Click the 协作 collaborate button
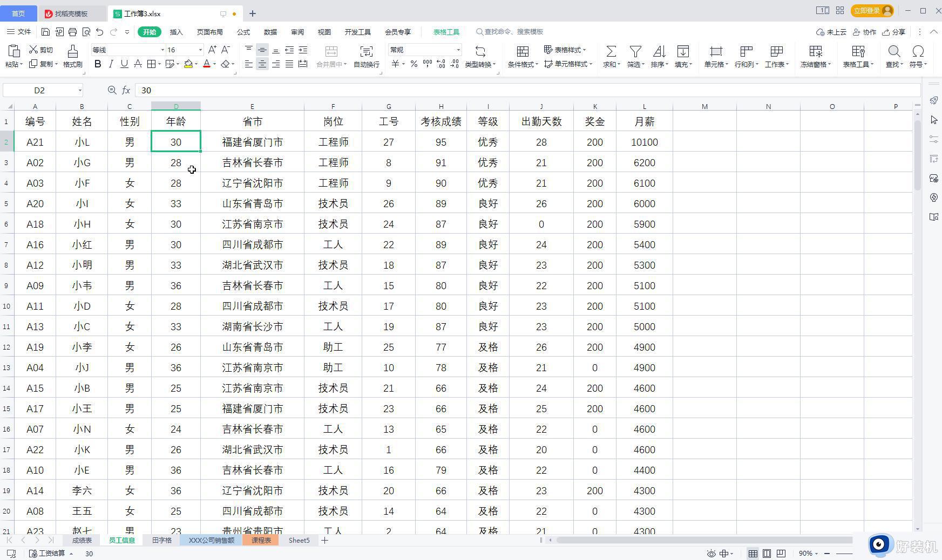 tap(864, 32)
